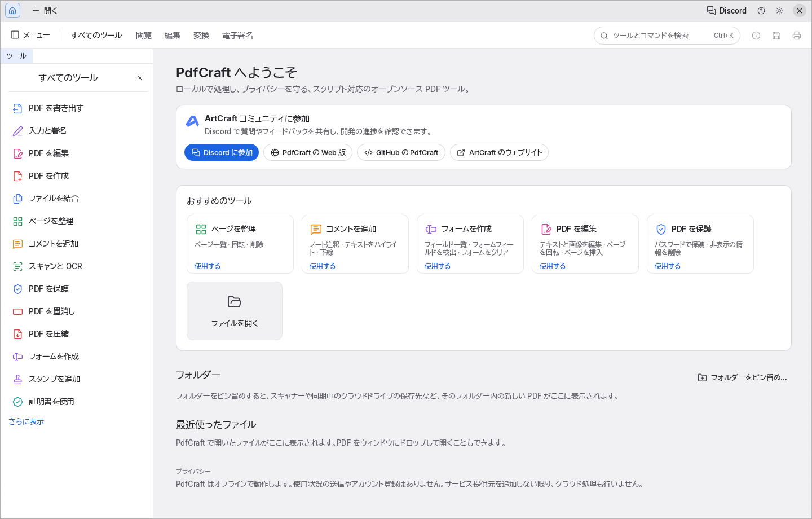Image resolution: width=812 pixels, height=519 pixels.
Task: Click the home icon in the title bar
Action: (12, 11)
